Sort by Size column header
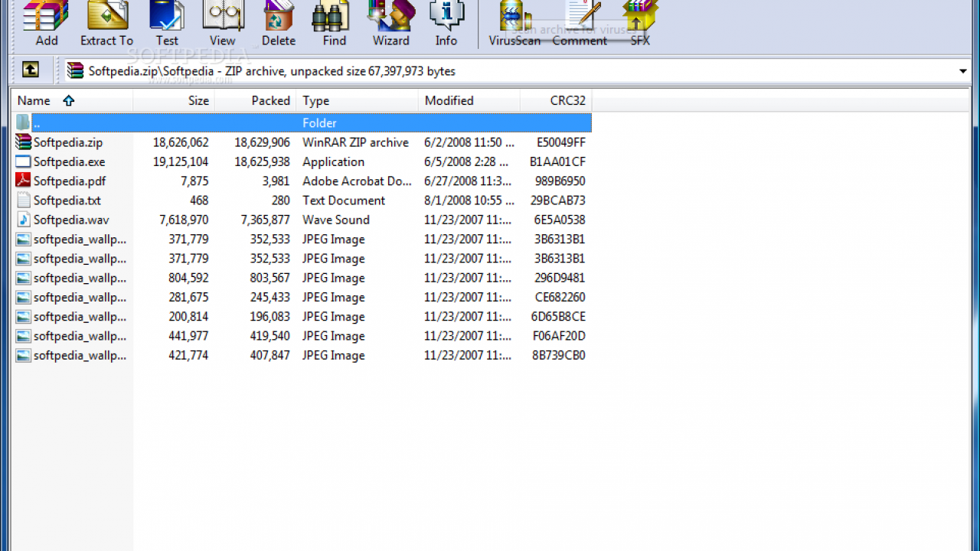The image size is (980, 551). point(174,100)
